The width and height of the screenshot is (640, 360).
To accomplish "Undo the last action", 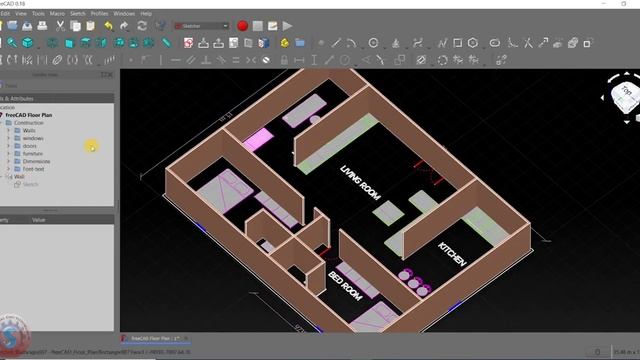I will pos(109,26).
